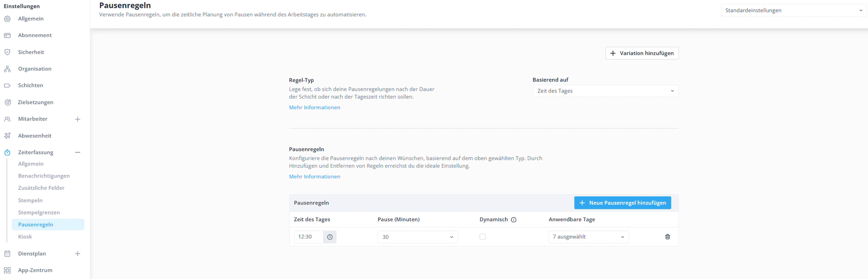Collapse the Zeiterfassung section with minus
This screenshot has width=868, height=279.
77,152
